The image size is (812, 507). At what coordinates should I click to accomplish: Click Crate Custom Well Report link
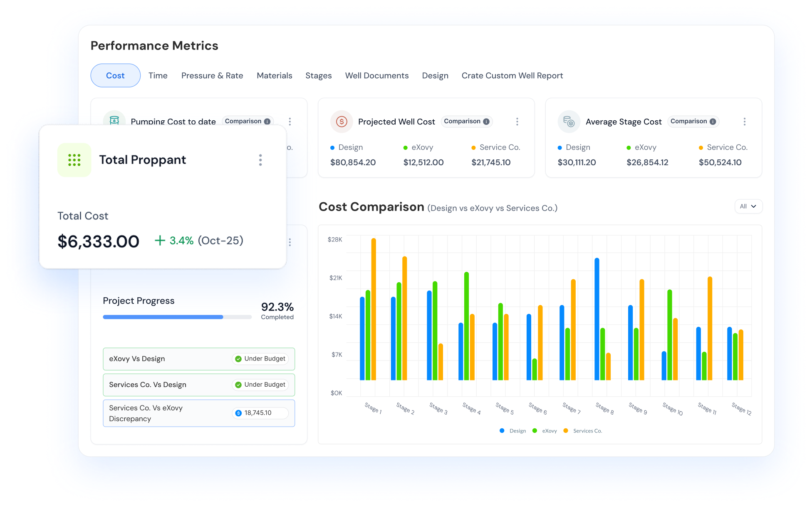coord(512,76)
